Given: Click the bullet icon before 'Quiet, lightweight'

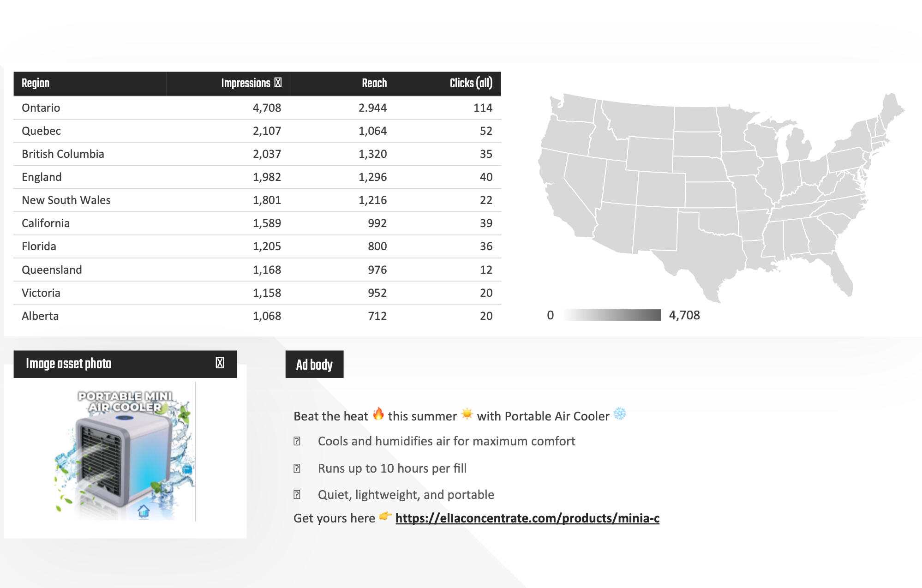Looking at the screenshot, I should point(297,495).
